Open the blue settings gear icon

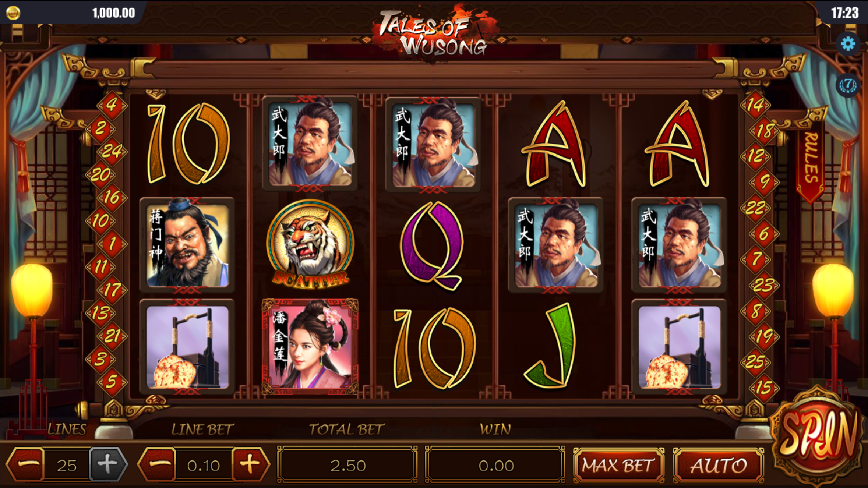848,44
